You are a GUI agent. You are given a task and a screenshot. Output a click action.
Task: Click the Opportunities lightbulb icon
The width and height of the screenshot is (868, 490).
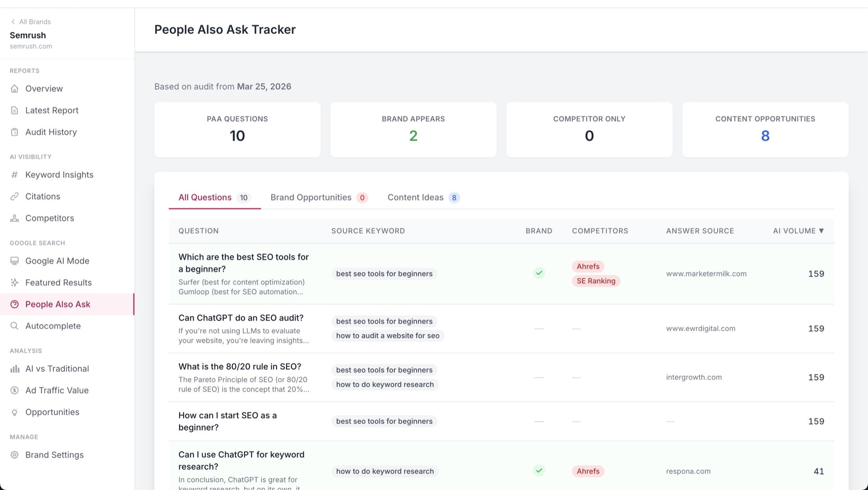tap(14, 412)
